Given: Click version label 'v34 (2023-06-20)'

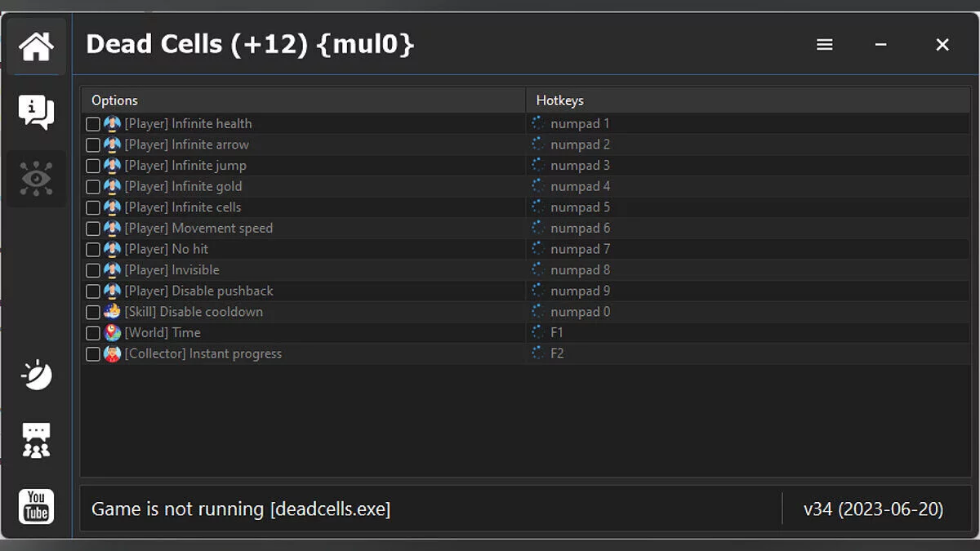Looking at the screenshot, I should point(874,509).
